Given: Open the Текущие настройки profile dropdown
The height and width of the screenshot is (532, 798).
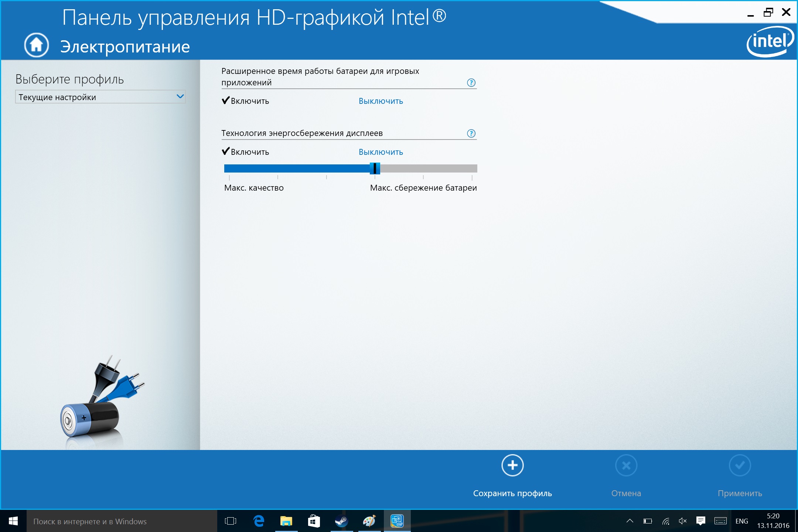Looking at the screenshot, I should pos(100,97).
